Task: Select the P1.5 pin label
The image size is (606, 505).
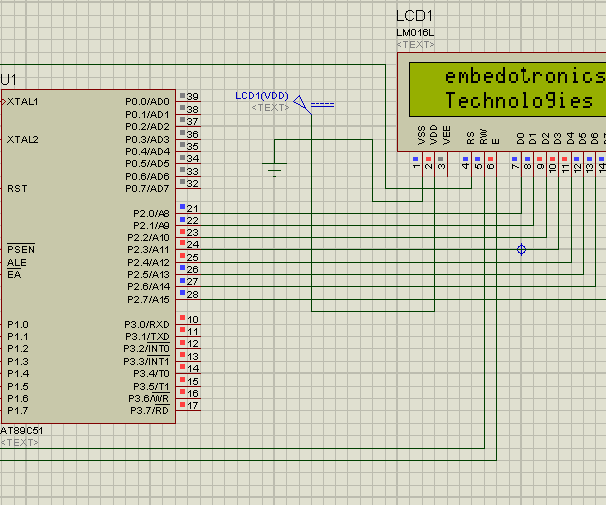Action: 18,386
